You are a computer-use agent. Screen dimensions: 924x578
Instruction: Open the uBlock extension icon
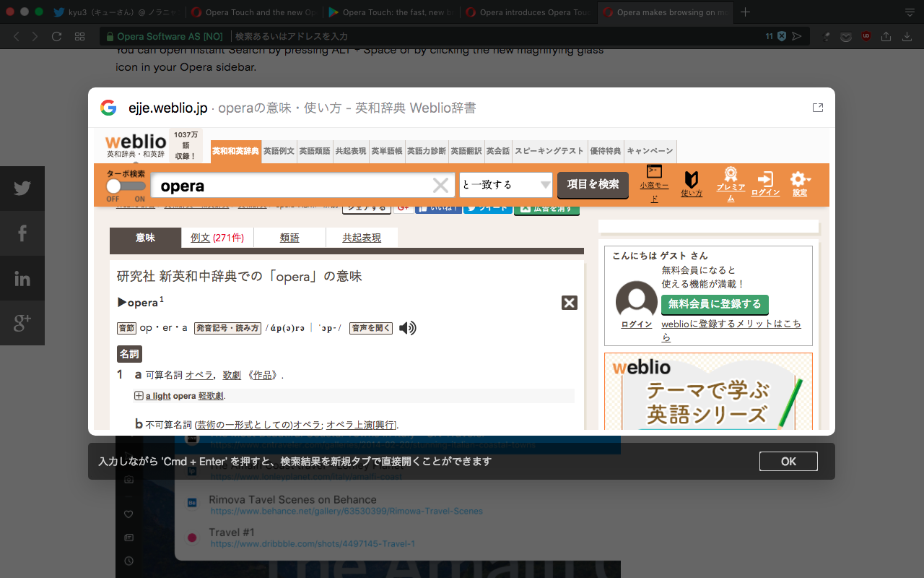[866, 36]
